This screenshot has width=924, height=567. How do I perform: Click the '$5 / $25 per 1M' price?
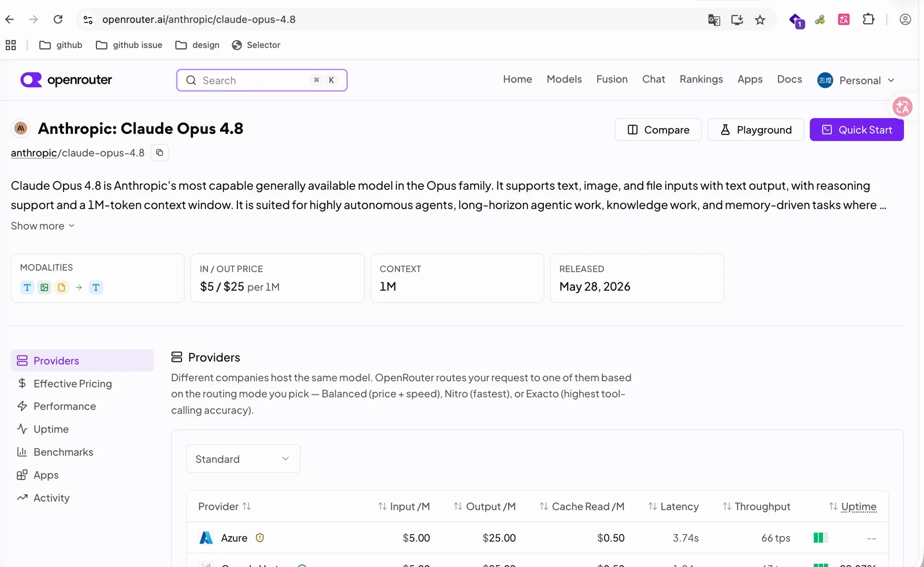click(240, 287)
